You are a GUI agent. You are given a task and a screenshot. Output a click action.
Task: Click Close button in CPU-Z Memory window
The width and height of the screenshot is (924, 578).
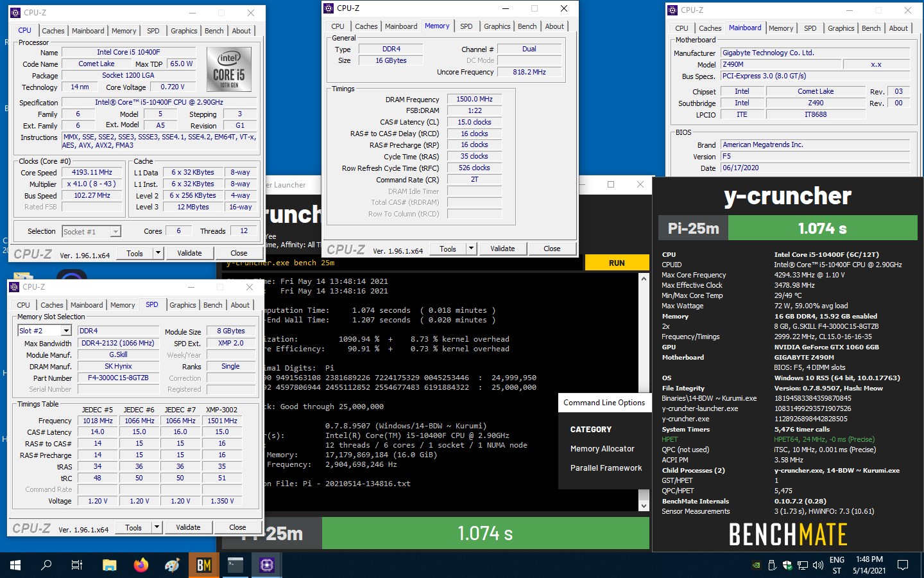[552, 249]
